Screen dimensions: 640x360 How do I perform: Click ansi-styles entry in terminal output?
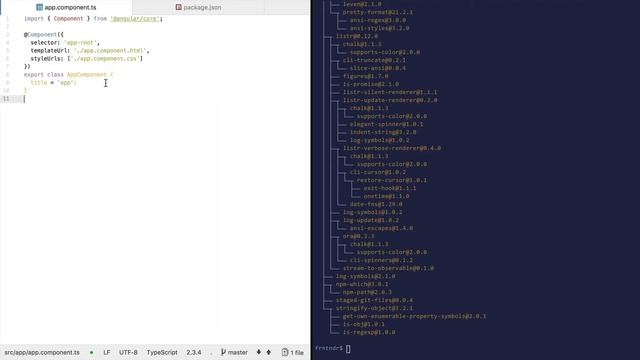point(380,28)
